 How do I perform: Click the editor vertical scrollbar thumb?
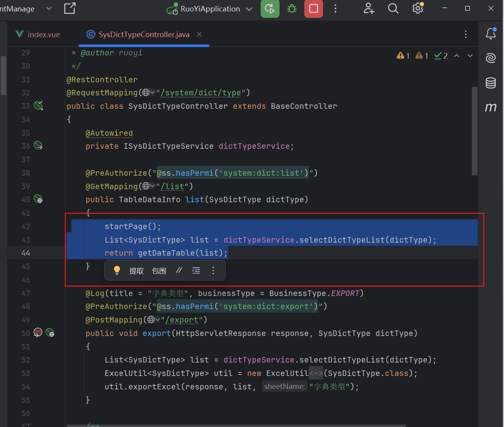pyautogui.click(x=475, y=131)
